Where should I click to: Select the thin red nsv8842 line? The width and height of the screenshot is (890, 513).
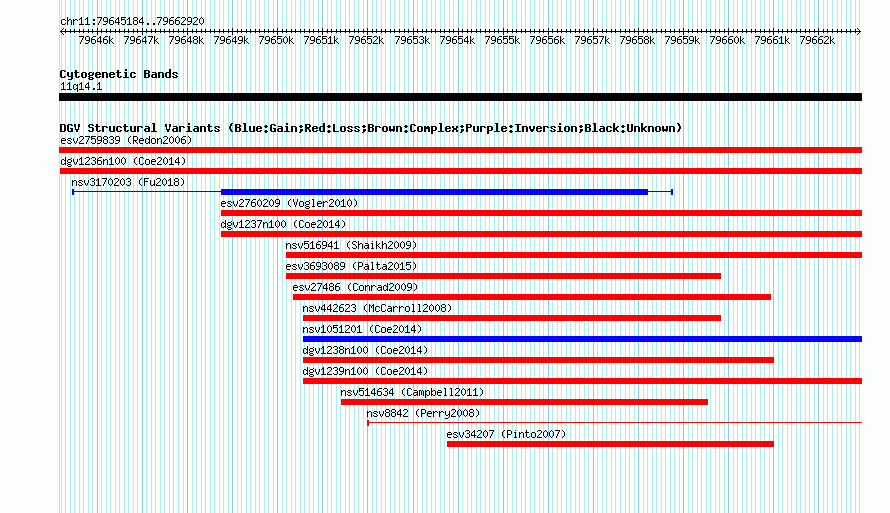[x=615, y=422]
